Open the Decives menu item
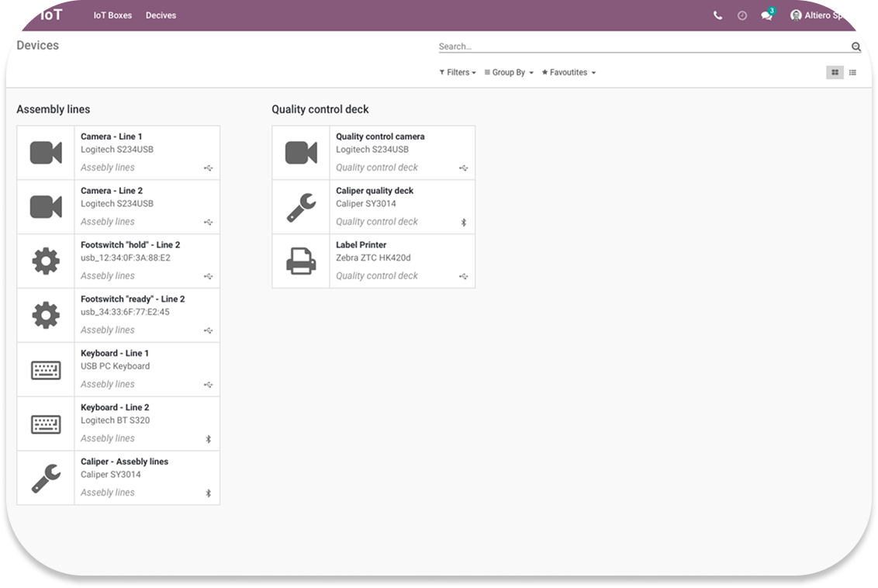The height and width of the screenshot is (588, 878). pyautogui.click(x=161, y=16)
